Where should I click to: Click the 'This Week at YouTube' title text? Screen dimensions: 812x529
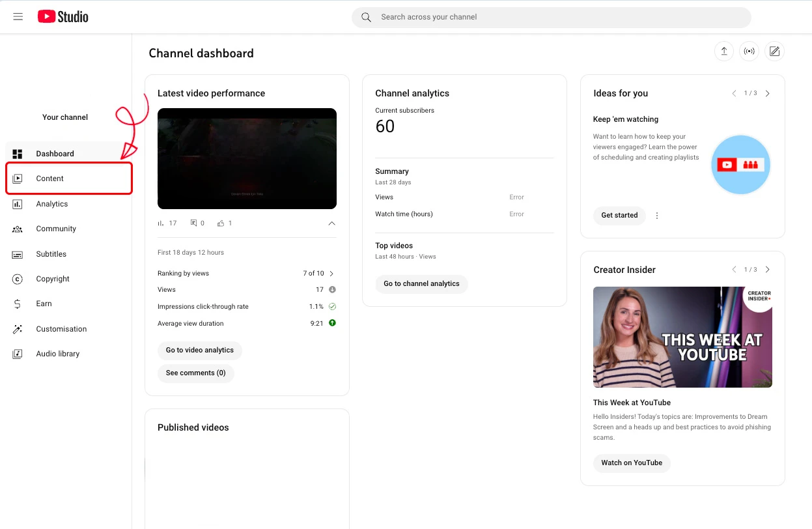coord(632,403)
